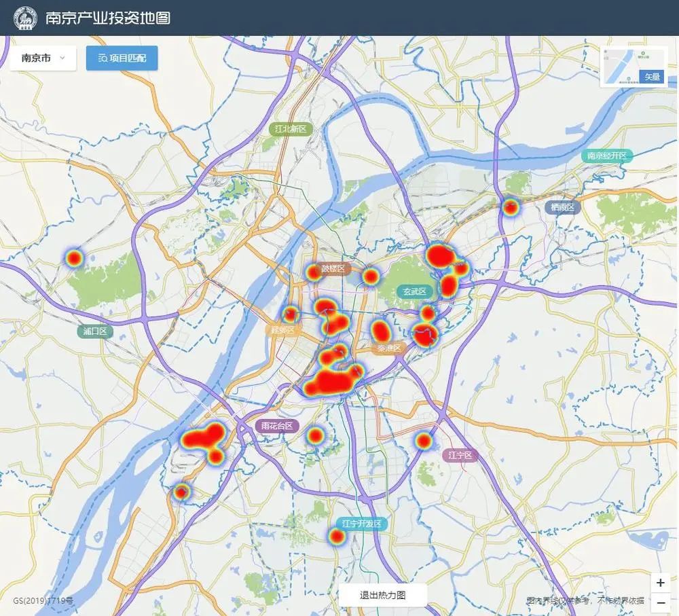Click the 浦口区 district marker

point(95,331)
